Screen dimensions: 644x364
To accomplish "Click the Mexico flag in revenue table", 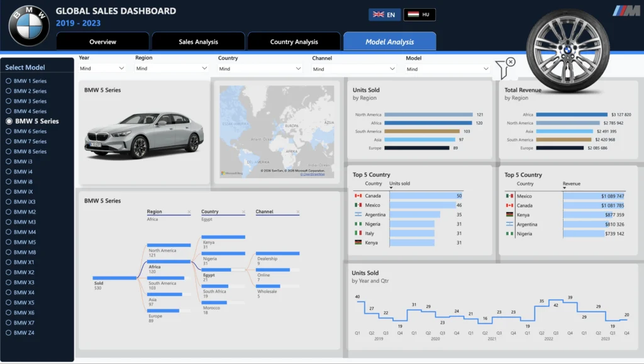I will [509, 196].
